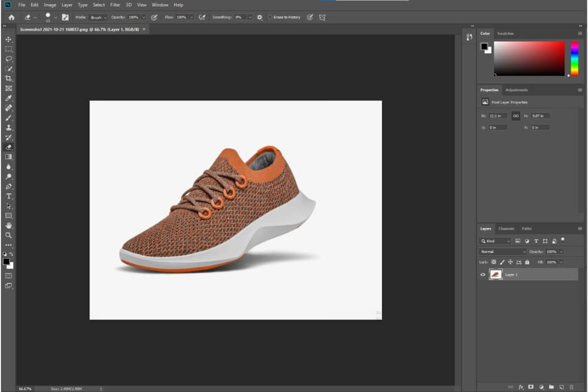Image resolution: width=588 pixels, height=392 pixels.
Task: Select the Move tool
Action: coord(9,39)
